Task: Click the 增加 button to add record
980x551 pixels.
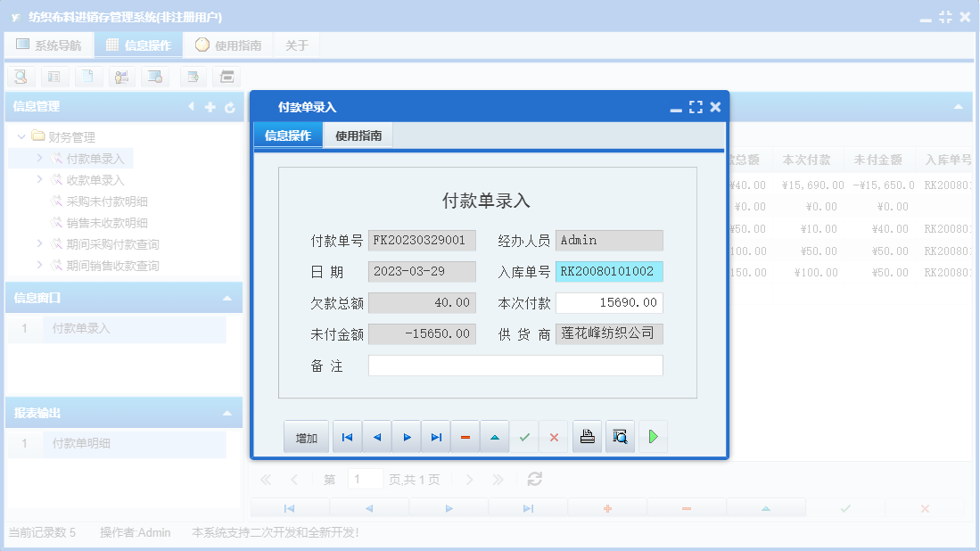Action: pos(304,436)
